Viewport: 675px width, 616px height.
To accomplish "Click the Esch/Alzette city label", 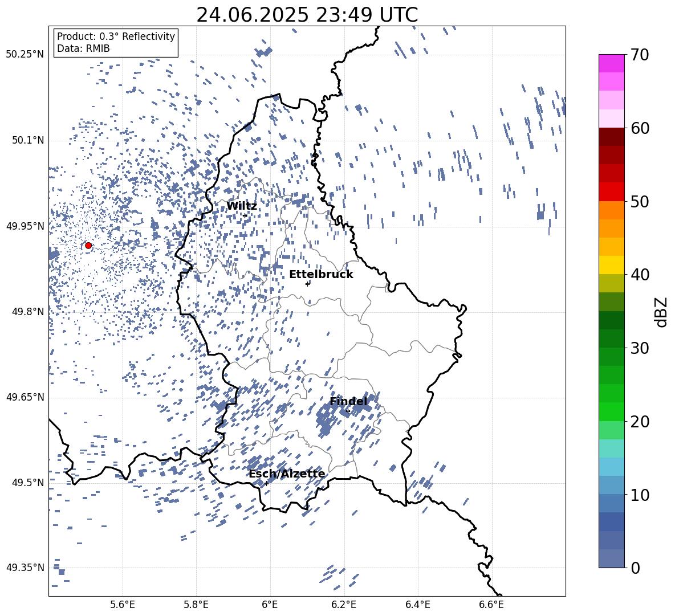I will coord(287,474).
